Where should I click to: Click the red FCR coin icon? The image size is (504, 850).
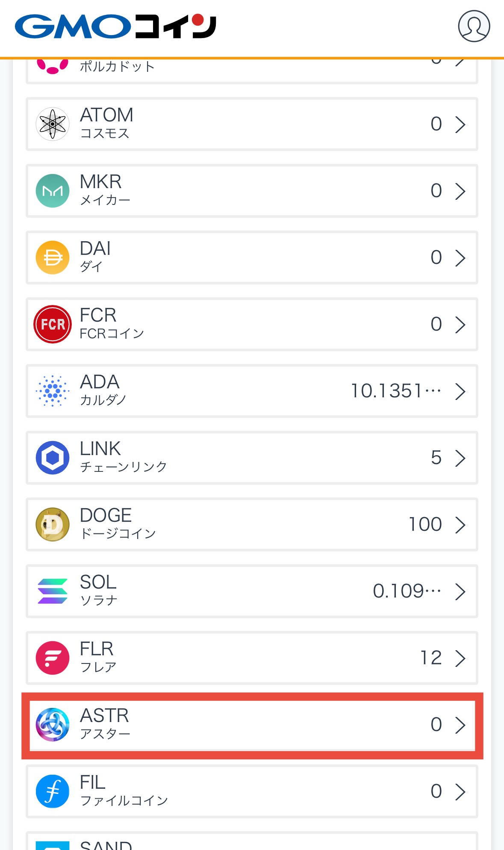click(53, 324)
